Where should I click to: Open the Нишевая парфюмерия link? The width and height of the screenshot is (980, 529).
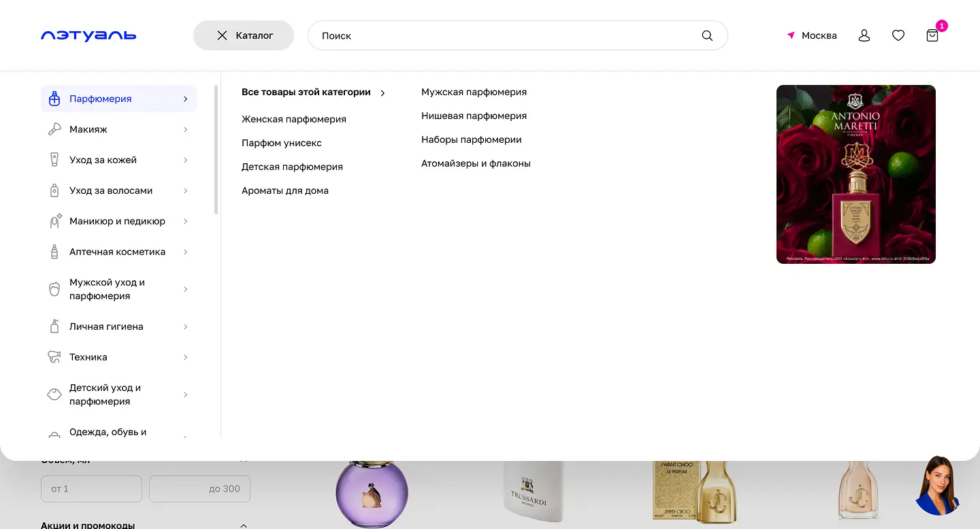474,116
